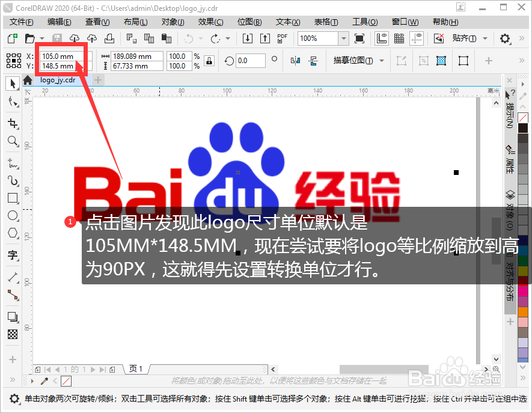
Task: Expand the Open recent dropdown arrow
Action: [42, 38]
